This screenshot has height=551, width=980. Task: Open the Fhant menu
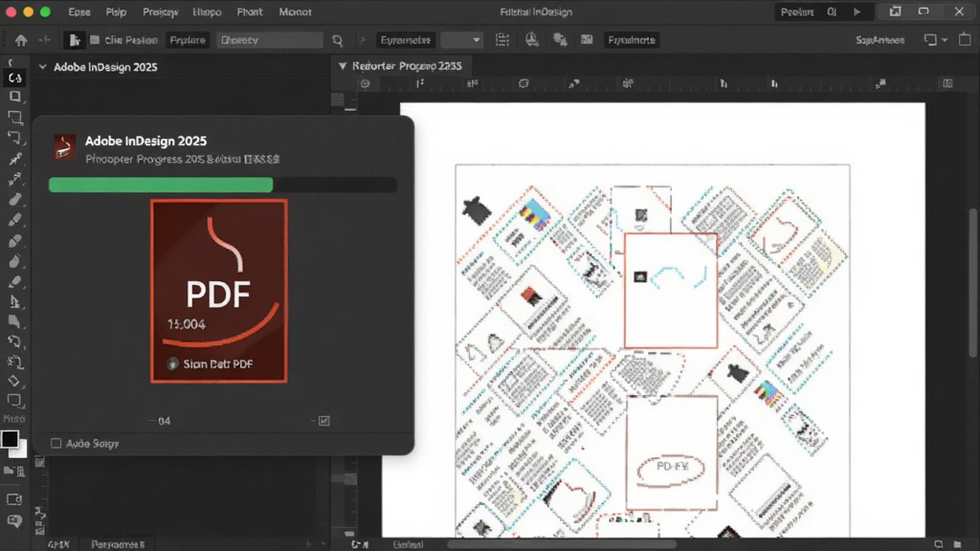pos(250,11)
